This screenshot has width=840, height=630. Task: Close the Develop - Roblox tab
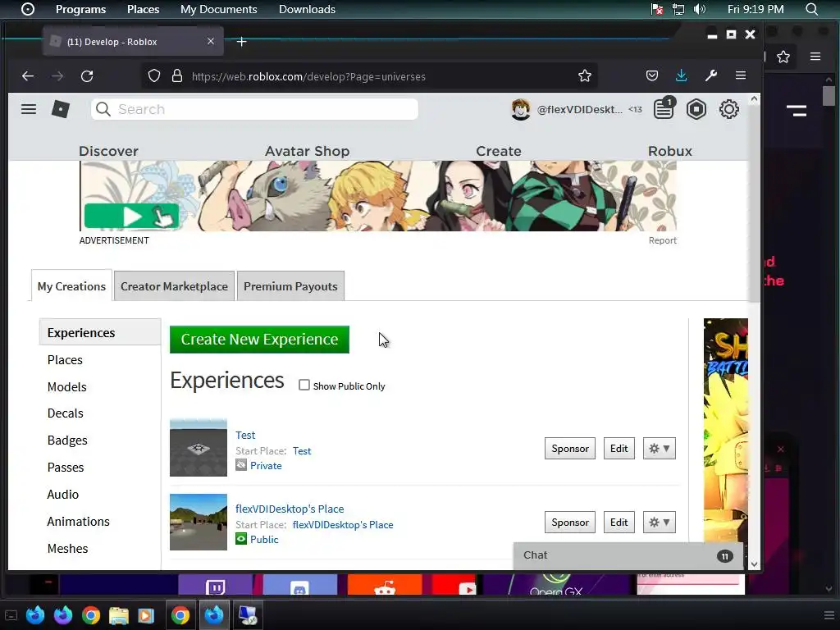pos(211,41)
